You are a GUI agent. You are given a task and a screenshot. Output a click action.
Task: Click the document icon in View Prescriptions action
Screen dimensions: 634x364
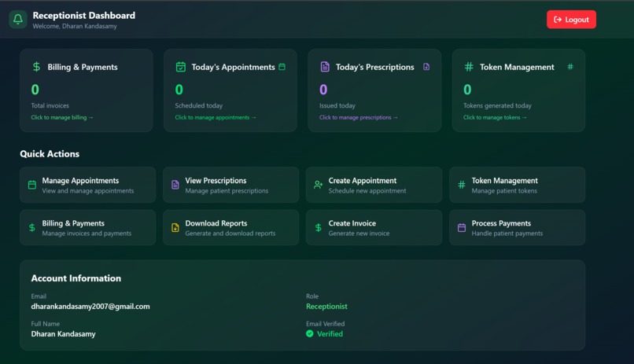[x=175, y=185]
